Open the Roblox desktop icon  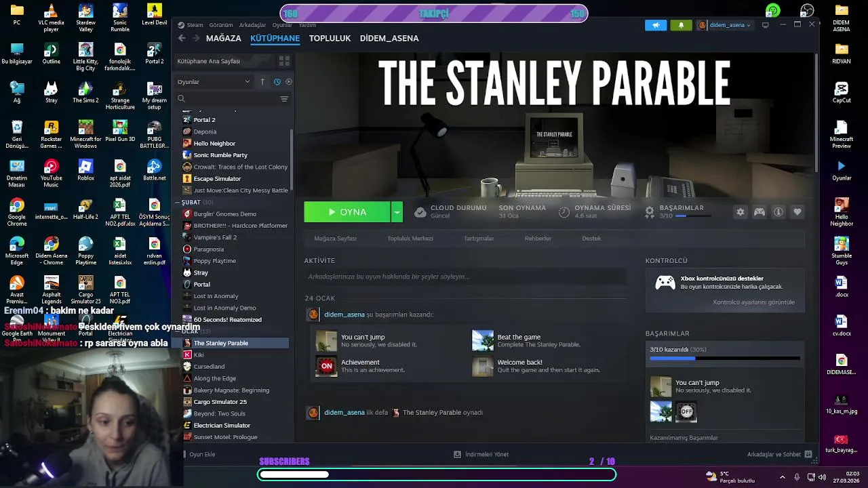(x=85, y=170)
